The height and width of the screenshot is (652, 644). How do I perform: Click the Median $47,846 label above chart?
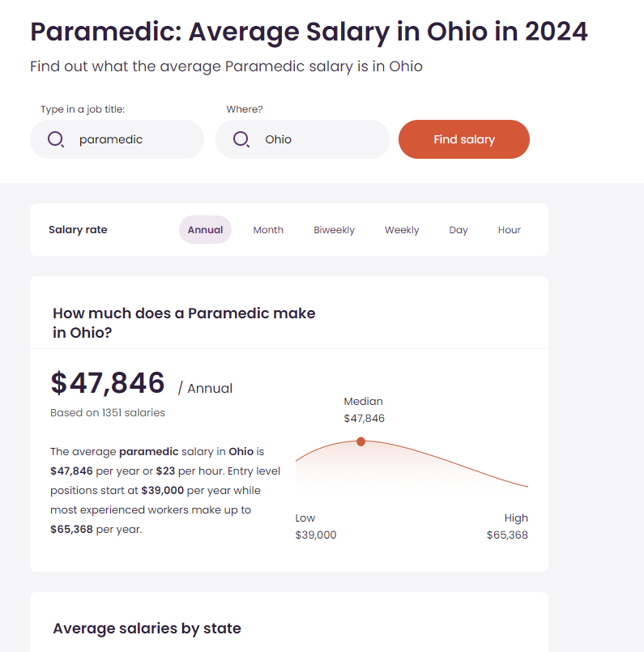tap(364, 410)
